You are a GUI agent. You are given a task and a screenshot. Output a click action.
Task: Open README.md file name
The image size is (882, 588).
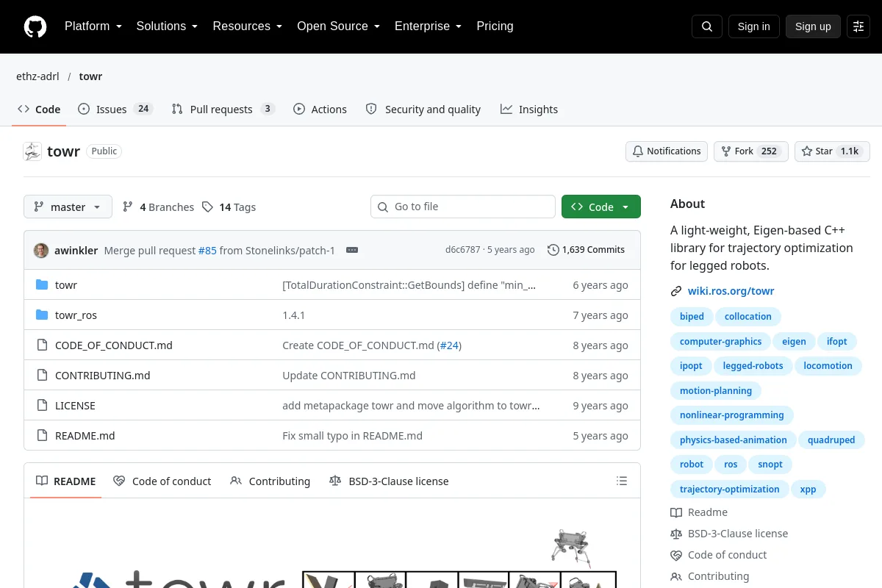point(85,436)
